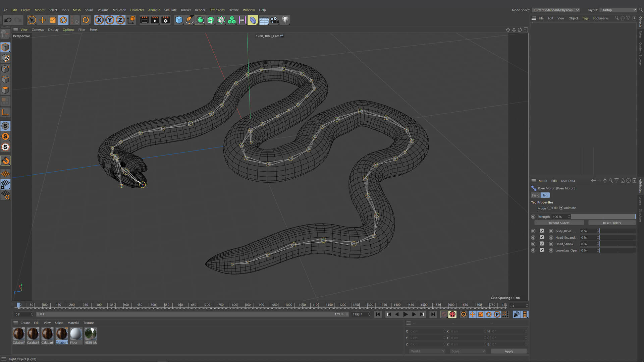The image size is (644, 362).
Task: Click the Reset Sliders button
Action: coord(611,223)
